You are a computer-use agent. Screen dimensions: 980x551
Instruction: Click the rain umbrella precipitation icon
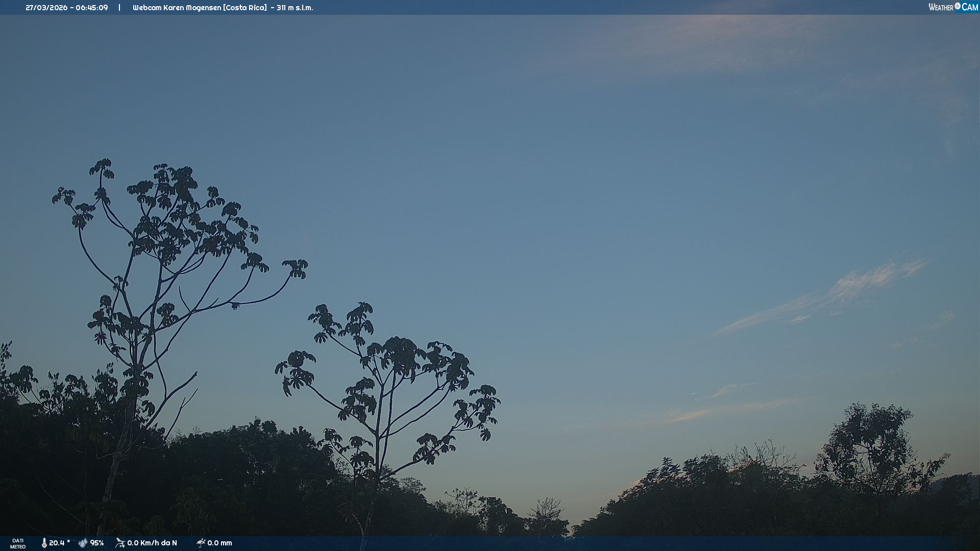pos(201,543)
